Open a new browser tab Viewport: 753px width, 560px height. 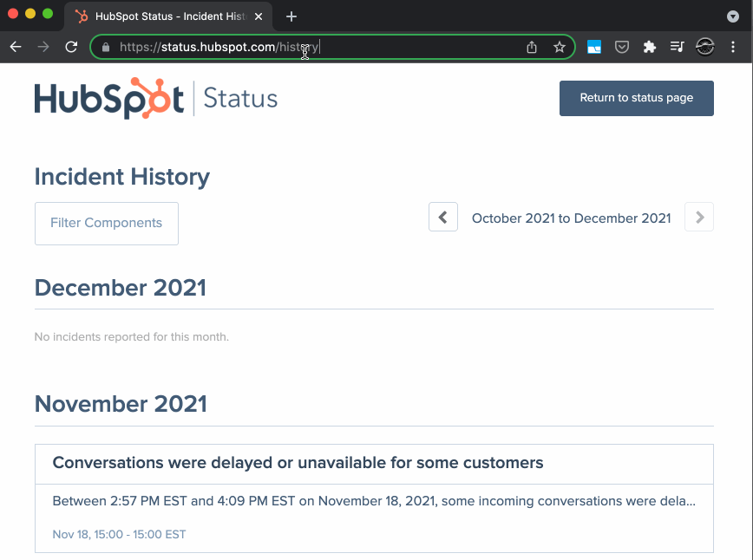click(291, 16)
